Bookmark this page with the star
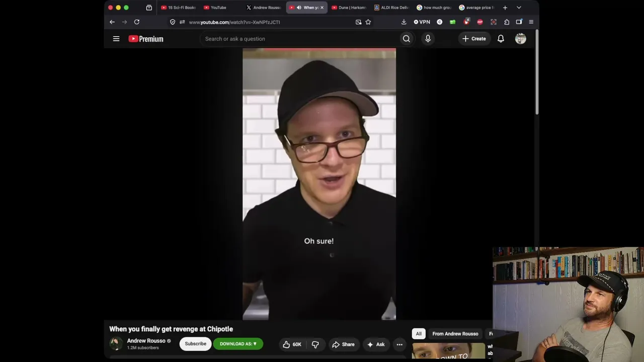 pos(368,22)
